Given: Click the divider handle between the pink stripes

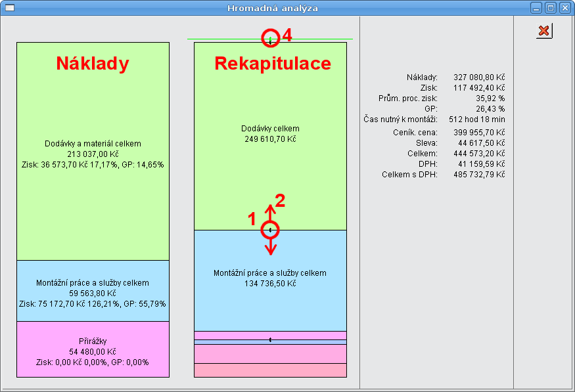Looking at the screenshot, I should (270, 339).
